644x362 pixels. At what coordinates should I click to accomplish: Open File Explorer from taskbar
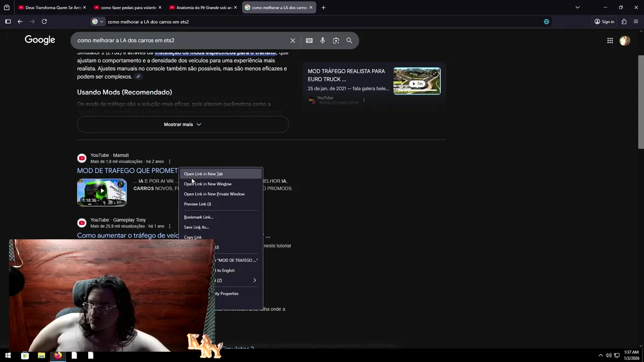click(41, 355)
